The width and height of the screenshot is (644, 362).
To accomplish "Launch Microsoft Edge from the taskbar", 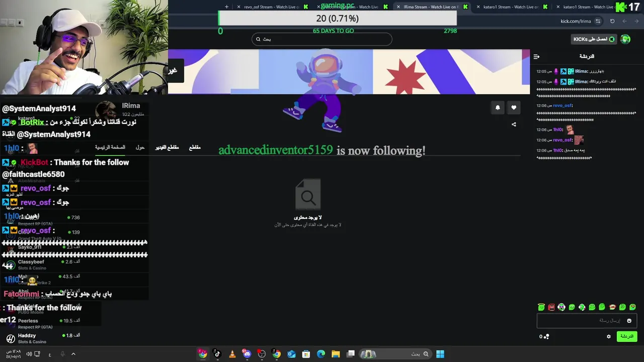I will coord(321,354).
